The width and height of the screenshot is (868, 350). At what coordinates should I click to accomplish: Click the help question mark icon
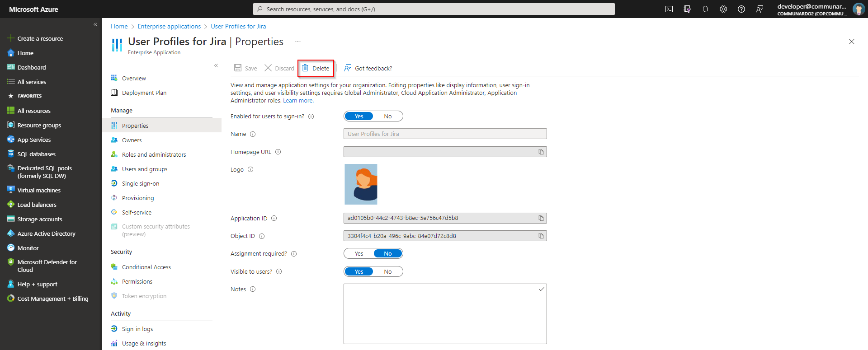coord(741,9)
